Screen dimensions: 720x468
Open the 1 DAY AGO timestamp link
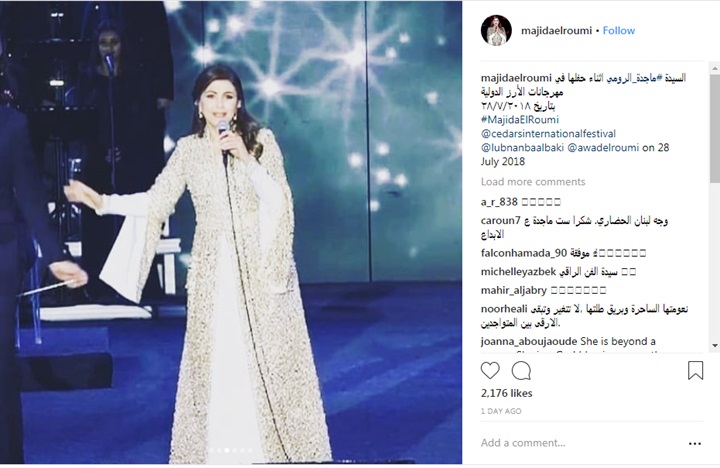coord(501,411)
